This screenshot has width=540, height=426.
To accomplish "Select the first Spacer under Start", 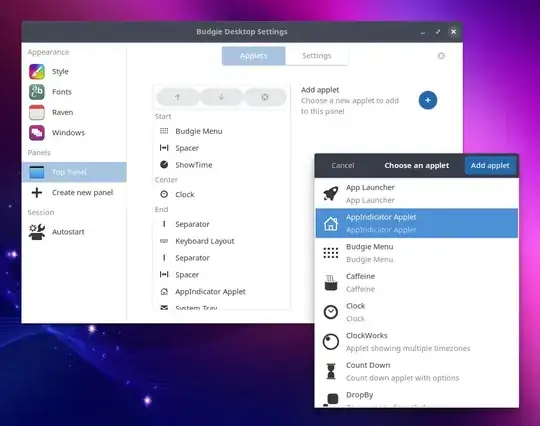I will pos(221,148).
